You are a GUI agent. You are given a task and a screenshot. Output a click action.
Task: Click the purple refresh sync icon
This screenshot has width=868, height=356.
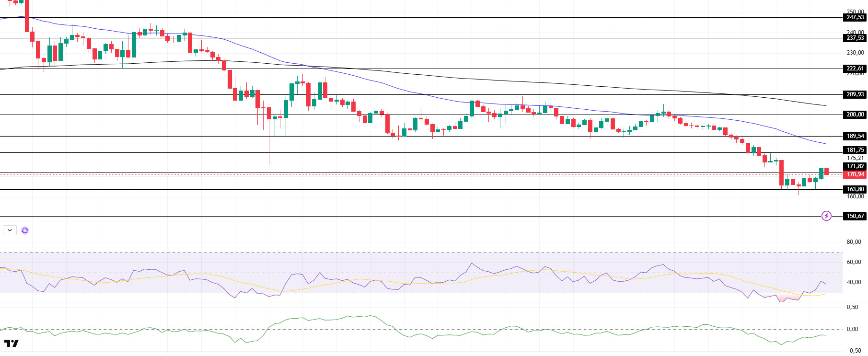click(25, 230)
